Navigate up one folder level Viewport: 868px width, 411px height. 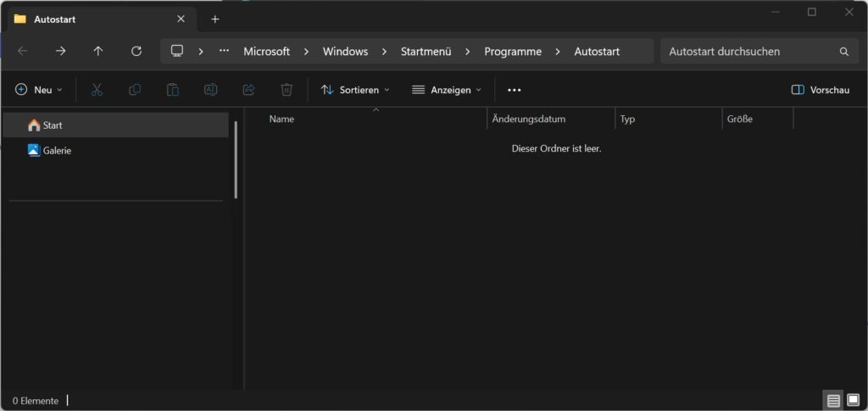pyautogui.click(x=98, y=52)
